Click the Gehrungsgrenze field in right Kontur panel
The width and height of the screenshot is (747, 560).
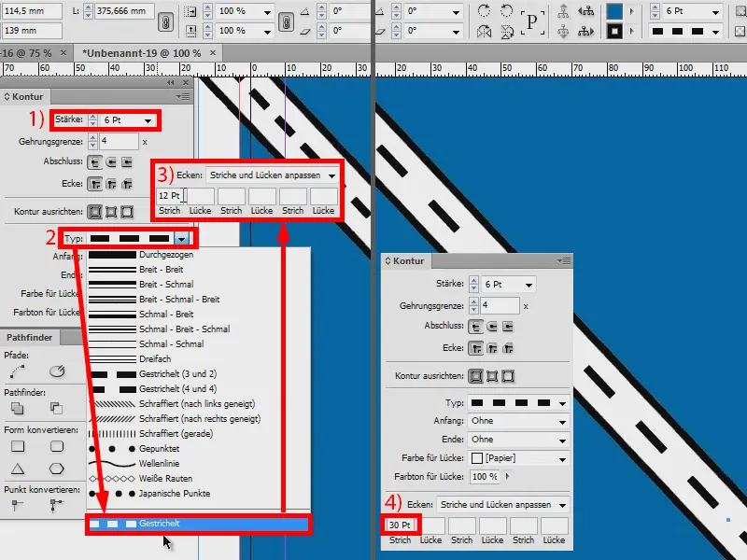click(x=500, y=305)
